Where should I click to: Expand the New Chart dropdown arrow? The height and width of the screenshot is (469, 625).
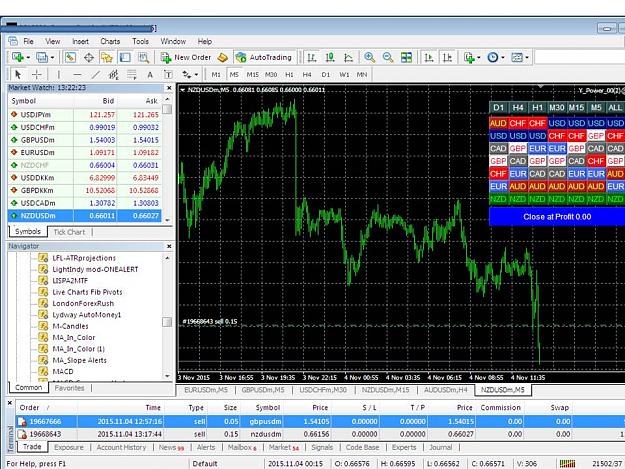[28, 58]
